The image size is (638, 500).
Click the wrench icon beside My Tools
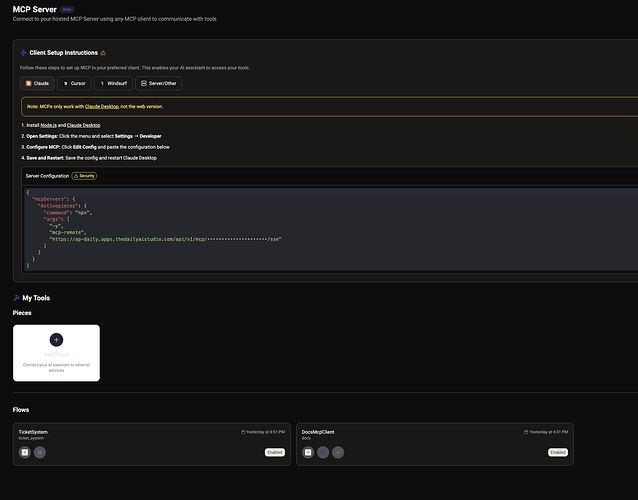(x=16, y=298)
